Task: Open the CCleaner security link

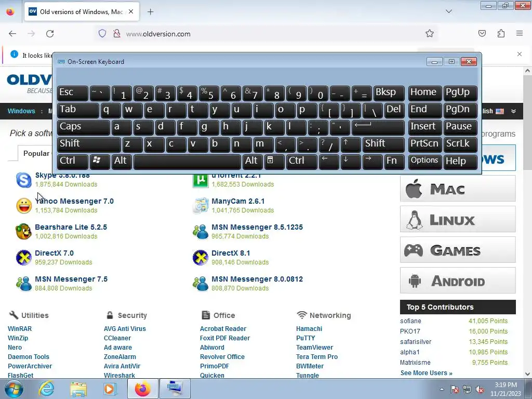Action: [x=117, y=338]
